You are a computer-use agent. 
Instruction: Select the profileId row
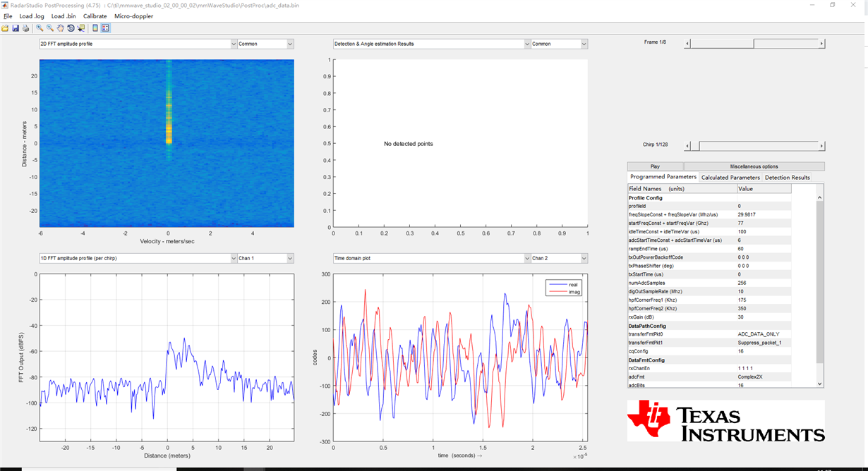tap(709, 206)
